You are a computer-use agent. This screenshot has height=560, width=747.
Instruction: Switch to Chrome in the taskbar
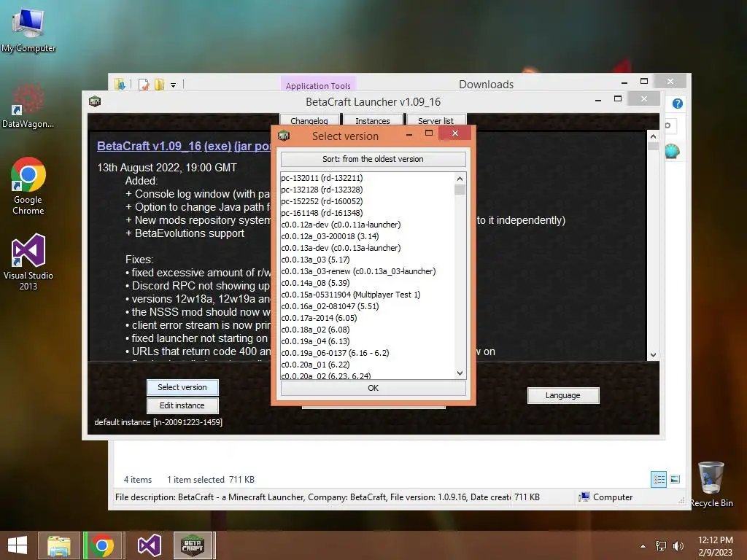tap(103, 545)
